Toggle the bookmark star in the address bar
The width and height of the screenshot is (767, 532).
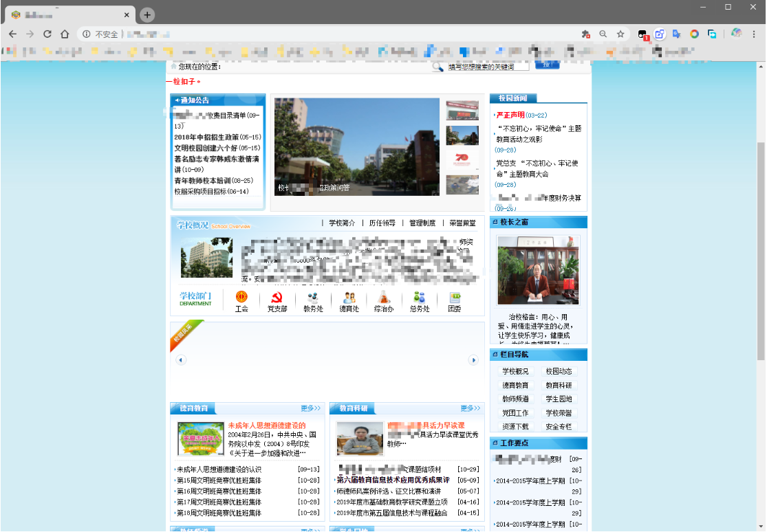(620, 33)
